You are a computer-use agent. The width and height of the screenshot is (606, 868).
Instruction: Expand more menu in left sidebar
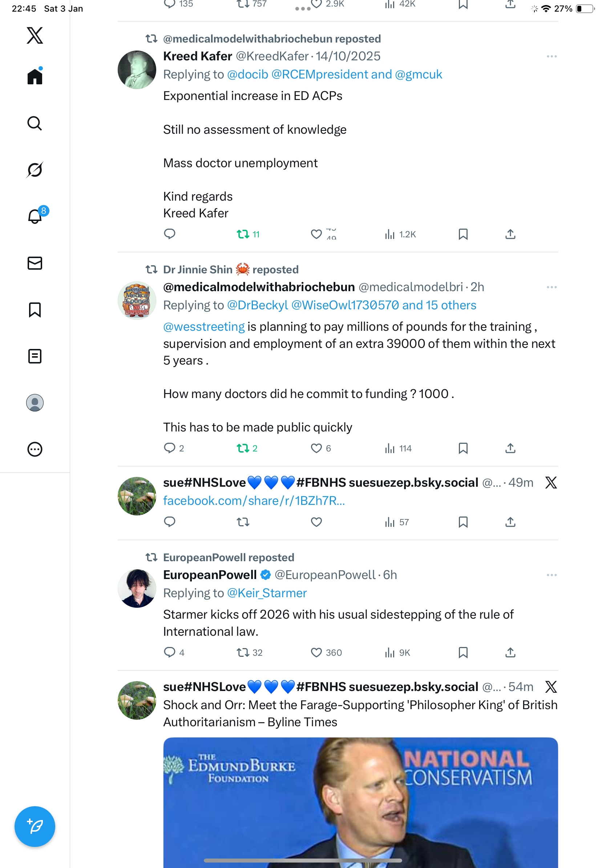pos(35,449)
